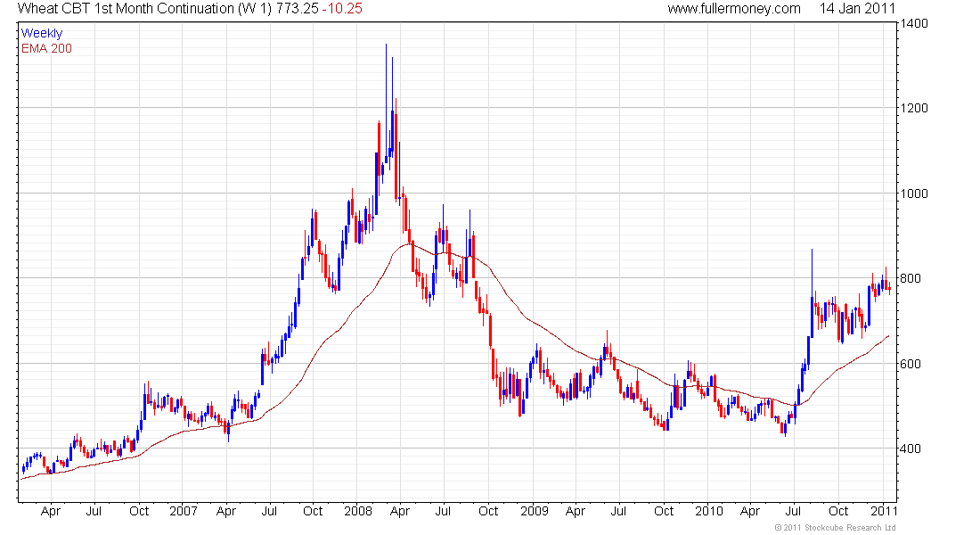This screenshot has height=535, width=980.
Task: Click the date label '14 Jan 2011'
Action: tap(857, 8)
